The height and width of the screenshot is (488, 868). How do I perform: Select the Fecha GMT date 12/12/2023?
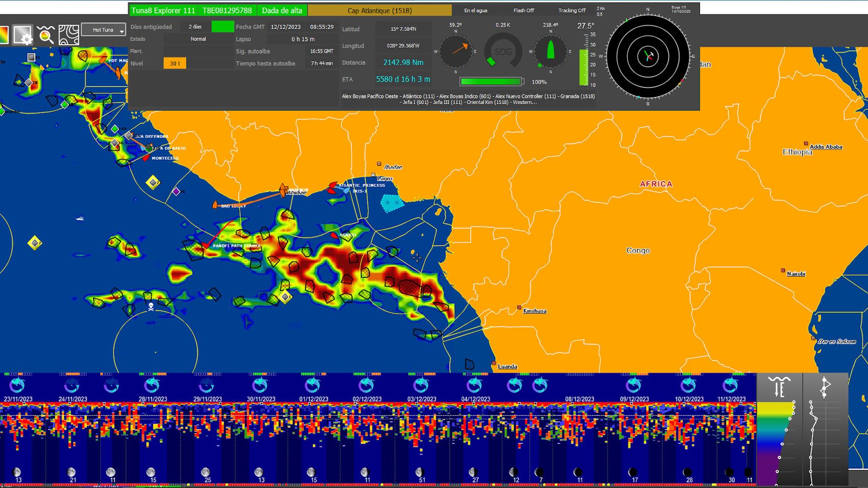285,27
